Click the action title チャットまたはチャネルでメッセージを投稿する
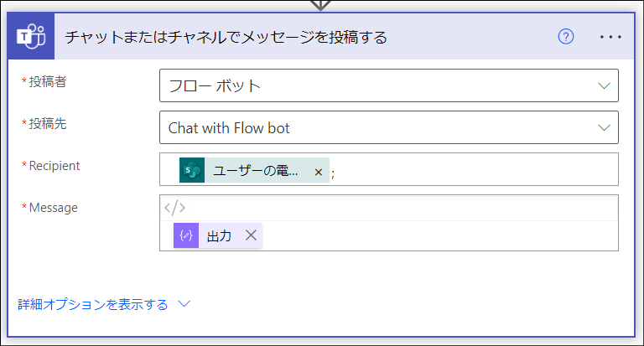The image size is (644, 346). pos(226,38)
